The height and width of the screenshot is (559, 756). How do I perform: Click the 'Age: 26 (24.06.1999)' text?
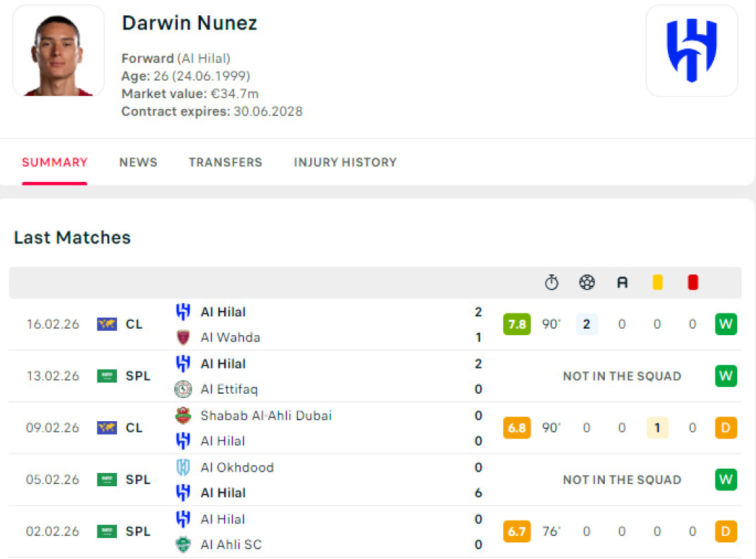click(x=185, y=76)
